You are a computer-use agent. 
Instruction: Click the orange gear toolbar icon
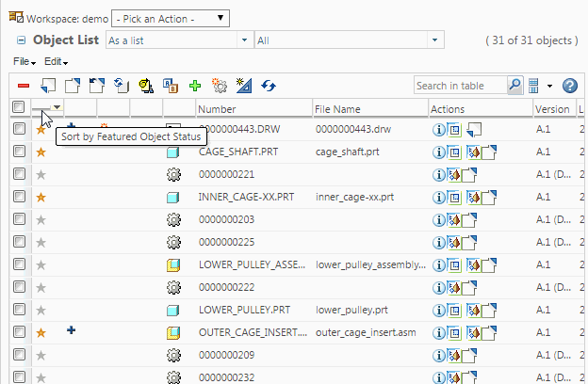tap(219, 86)
